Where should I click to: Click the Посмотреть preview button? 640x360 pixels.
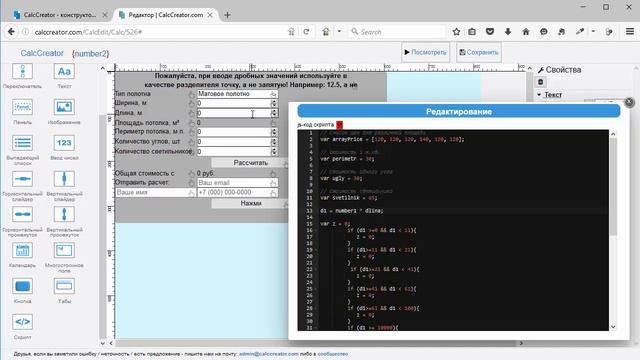click(425, 52)
